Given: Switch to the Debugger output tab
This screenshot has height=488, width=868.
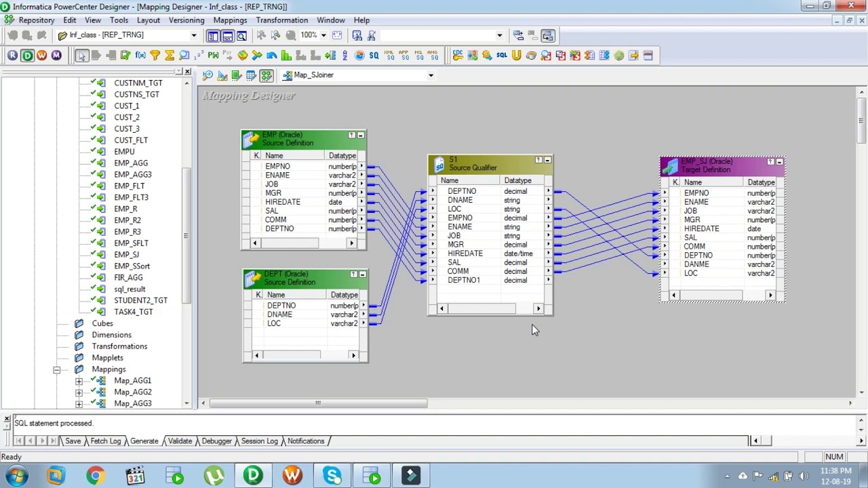Looking at the screenshot, I should click(216, 441).
